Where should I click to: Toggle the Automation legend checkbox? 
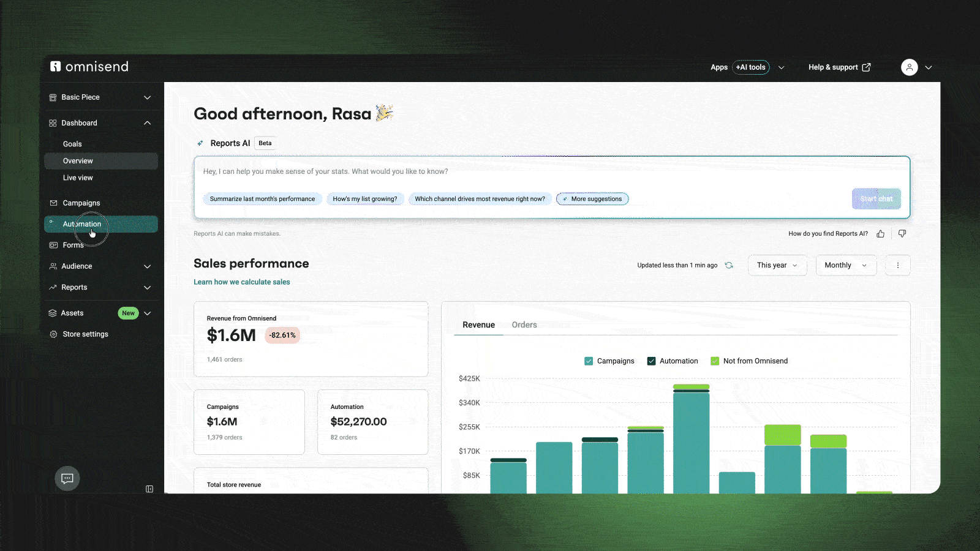click(x=651, y=361)
